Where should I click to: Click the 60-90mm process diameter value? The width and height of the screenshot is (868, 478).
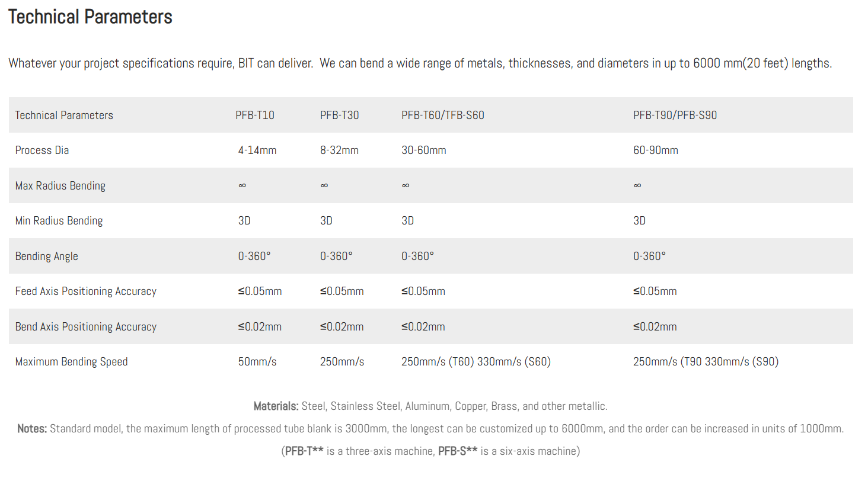click(655, 150)
